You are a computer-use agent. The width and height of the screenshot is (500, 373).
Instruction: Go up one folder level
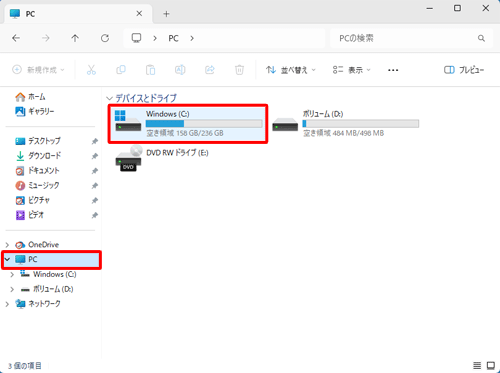(x=75, y=38)
